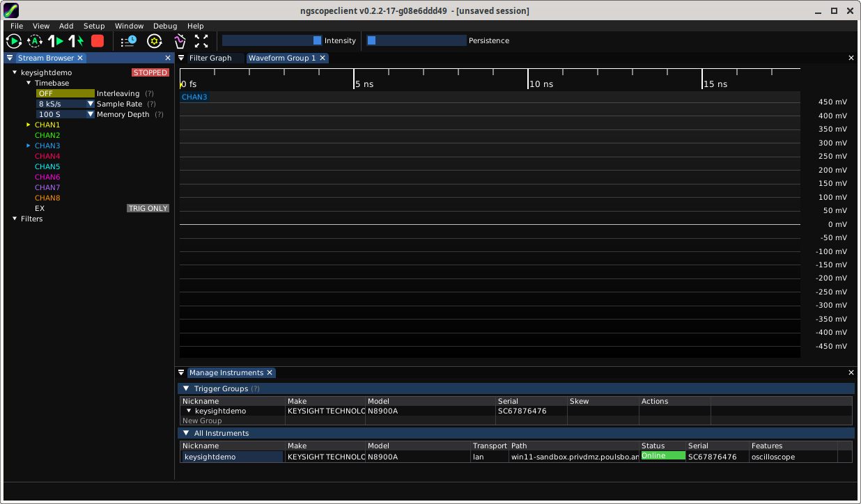Toggle fullscreen with the arrows icon
Viewport: 861px width, 504px height.
(x=201, y=41)
